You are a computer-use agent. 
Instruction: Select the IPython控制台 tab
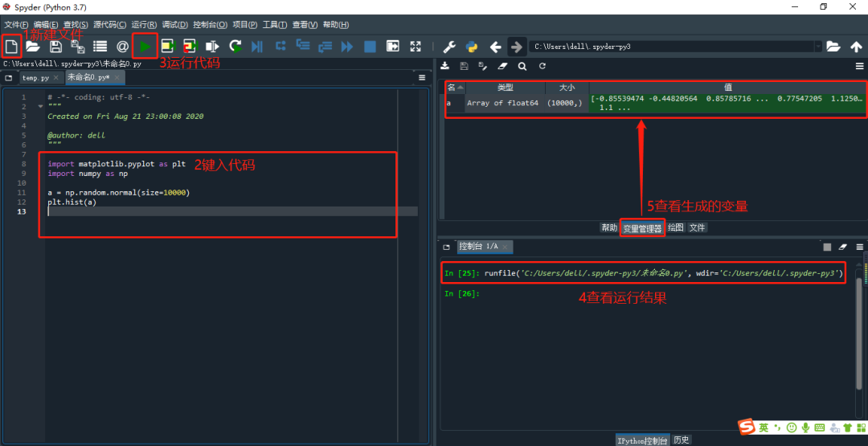click(x=643, y=440)
